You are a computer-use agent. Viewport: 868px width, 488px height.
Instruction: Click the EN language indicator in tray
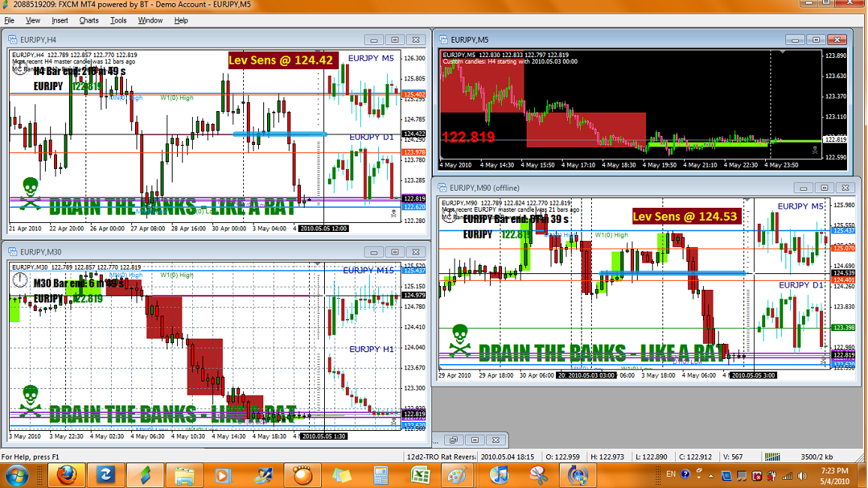[671, 474]
